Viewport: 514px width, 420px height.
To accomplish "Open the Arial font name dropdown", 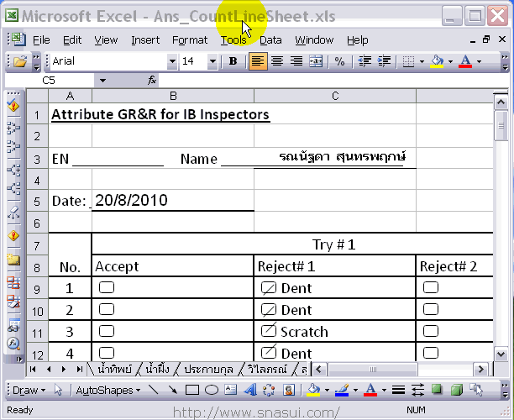I will tap(171, 61).
